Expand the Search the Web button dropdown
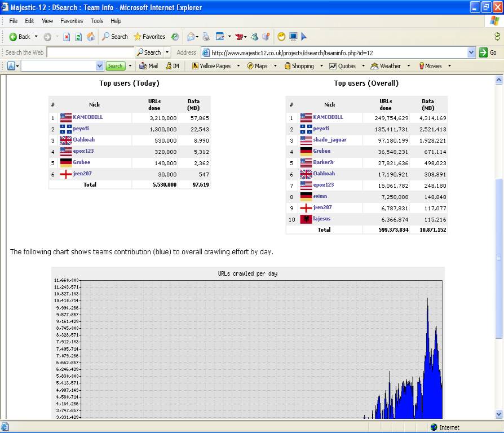This screenshot has height=433, width=504. [x=167, y=52]
